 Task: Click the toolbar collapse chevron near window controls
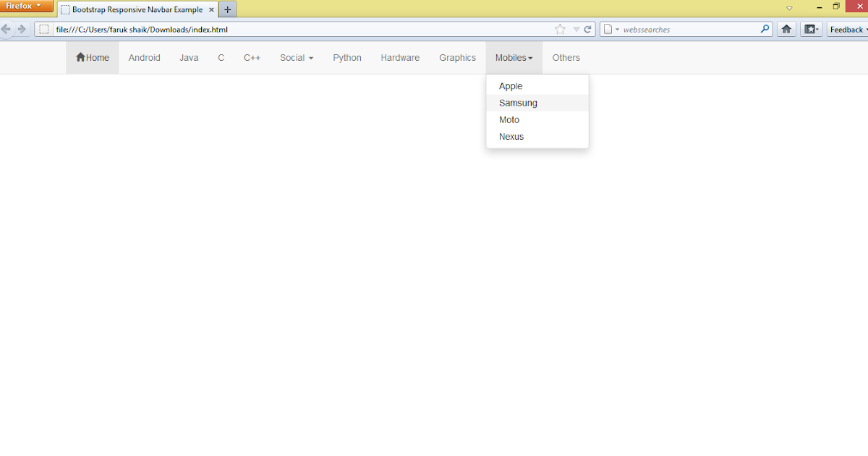click(788, 7)
